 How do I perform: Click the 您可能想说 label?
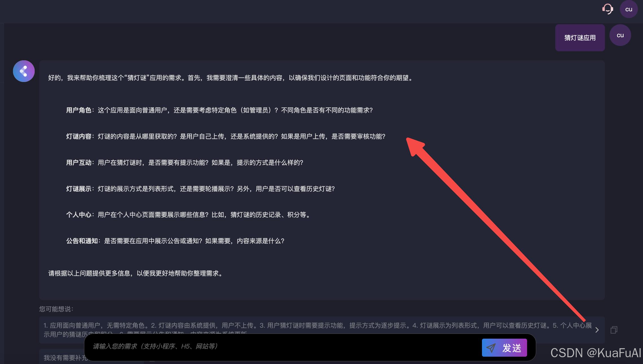[x=56, y=309]
